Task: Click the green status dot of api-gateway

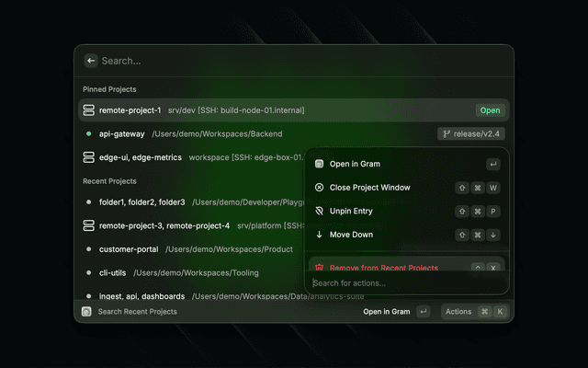Action: [x=88, y=133]
